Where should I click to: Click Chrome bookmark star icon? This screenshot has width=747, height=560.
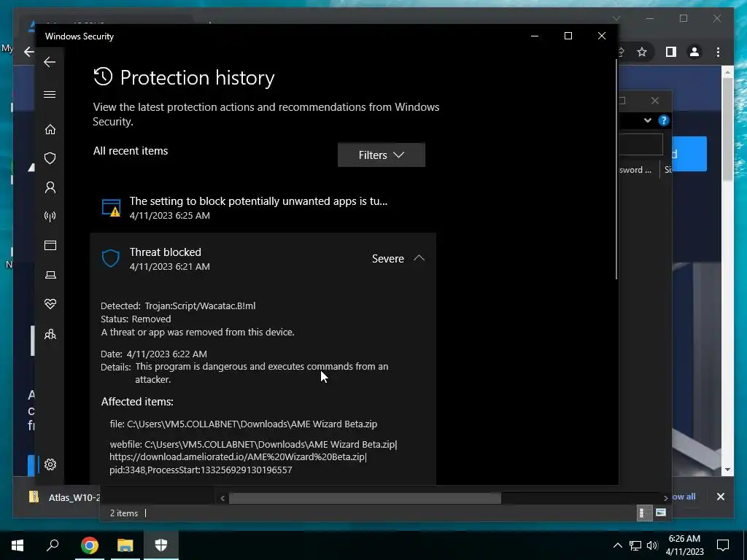point(642,52)
